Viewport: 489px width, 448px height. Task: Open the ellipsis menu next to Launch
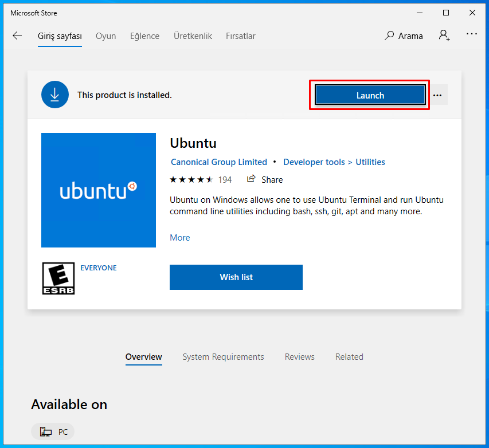437,95
